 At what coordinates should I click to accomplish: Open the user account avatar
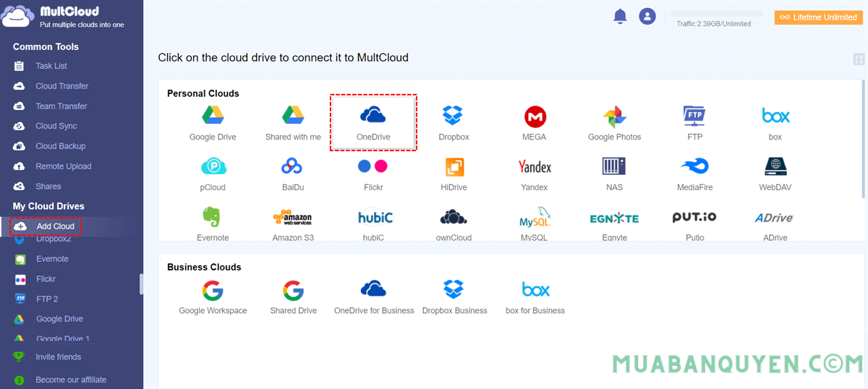[647, 17]
